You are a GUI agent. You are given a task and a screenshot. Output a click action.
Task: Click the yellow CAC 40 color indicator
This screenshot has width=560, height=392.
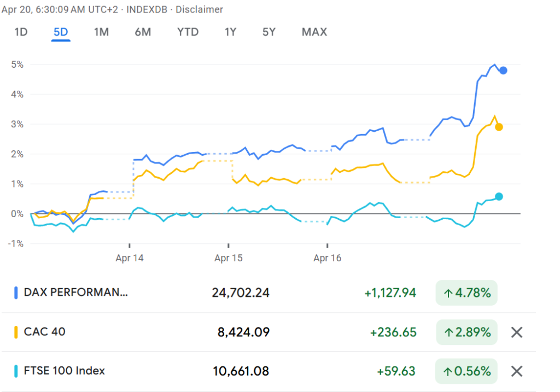point(16,332)
